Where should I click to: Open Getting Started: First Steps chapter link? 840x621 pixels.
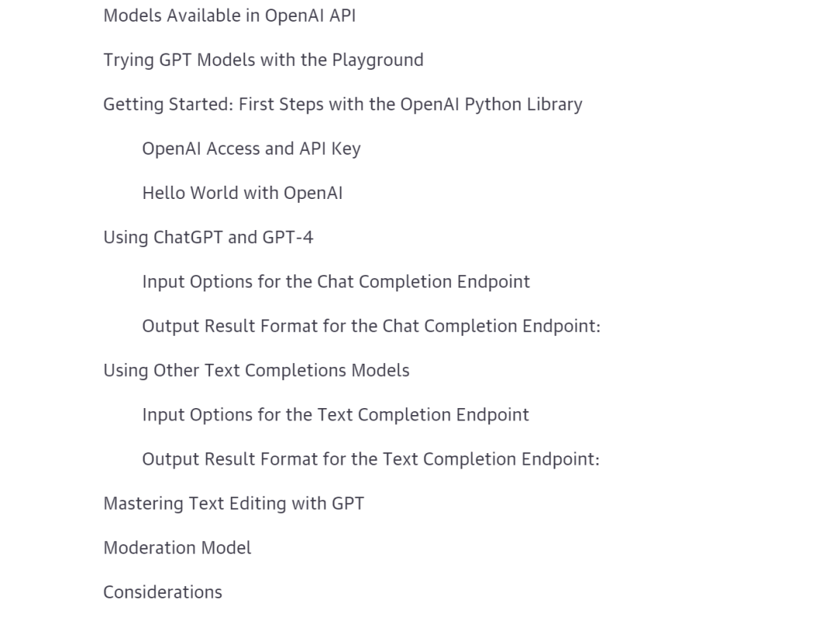pyautogui.click(x=343, y=104)
